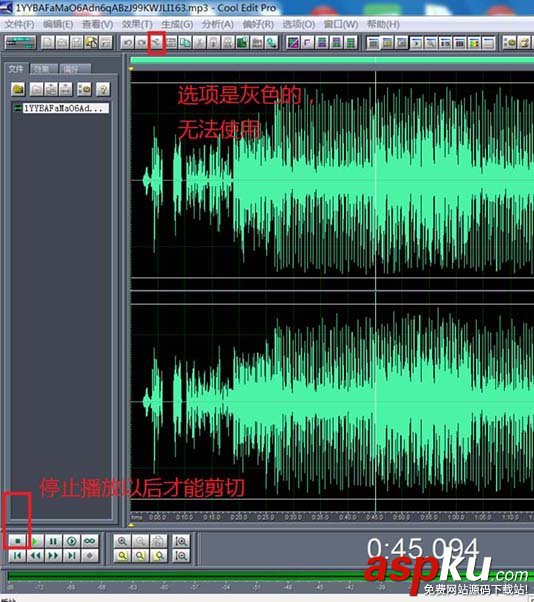
Task: Click the green overview bar above waveform
Action: pyautogui.click(x=332, y=60)
